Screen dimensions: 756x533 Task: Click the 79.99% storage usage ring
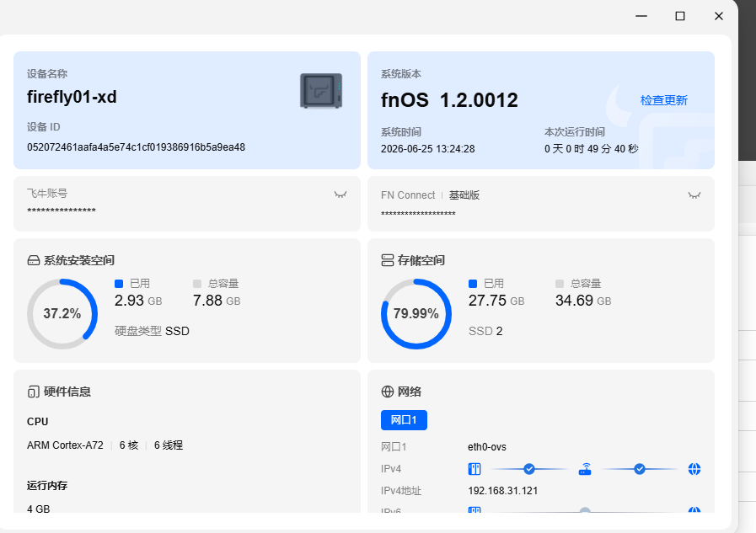click(416, 314)
